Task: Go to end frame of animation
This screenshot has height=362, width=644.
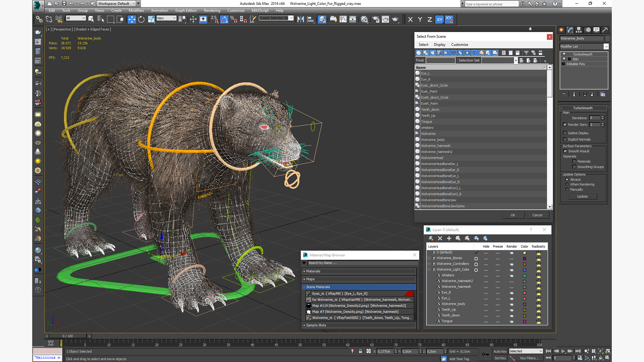Action: 578,351
